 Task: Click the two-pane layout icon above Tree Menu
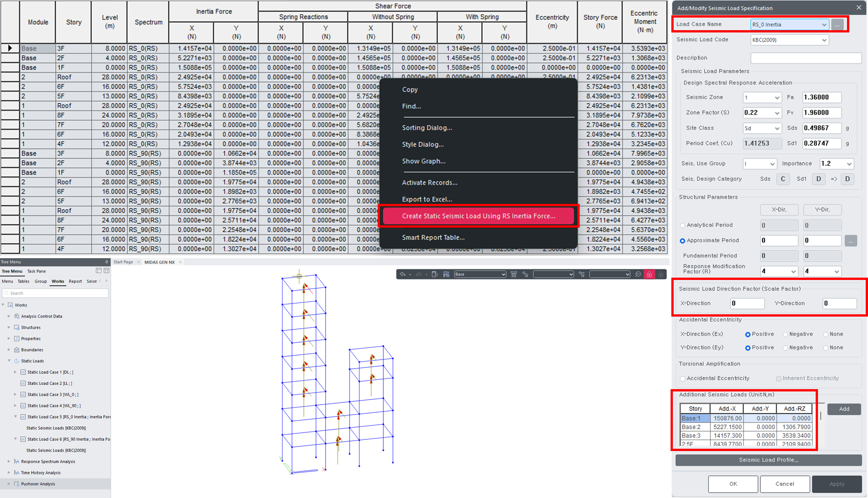click(x=99, y=271)
